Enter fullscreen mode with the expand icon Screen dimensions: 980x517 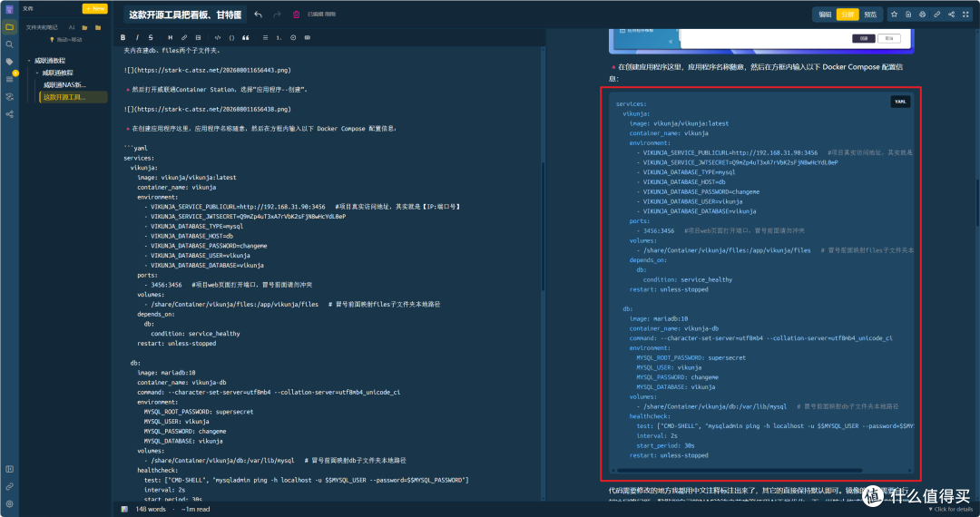(965, 14)
